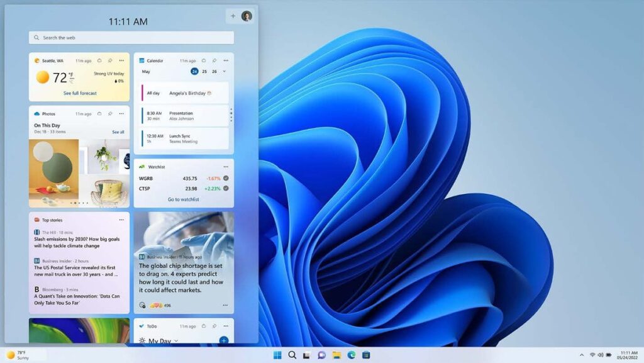Click the Search the web field
The image size is (644, 363).
(130, 37)
